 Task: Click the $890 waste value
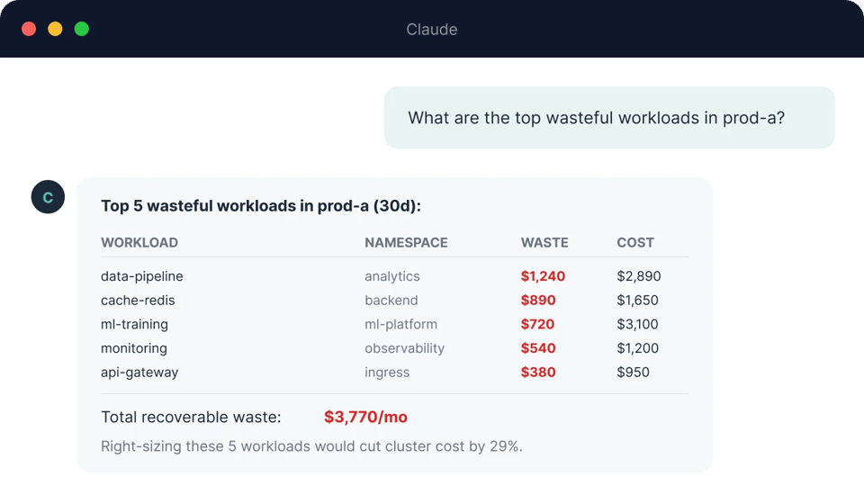pos(538,301)
